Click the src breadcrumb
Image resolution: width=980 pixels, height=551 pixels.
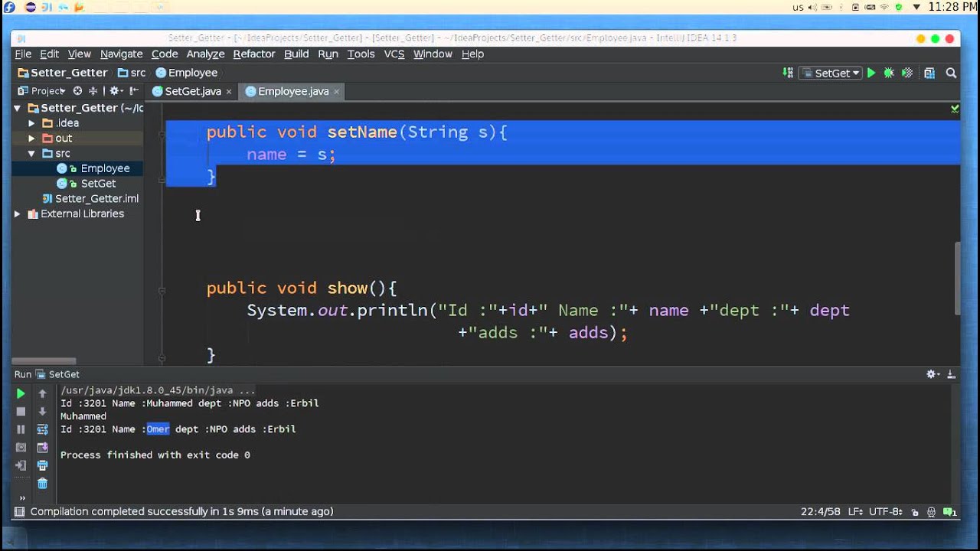tap(132, 73)
